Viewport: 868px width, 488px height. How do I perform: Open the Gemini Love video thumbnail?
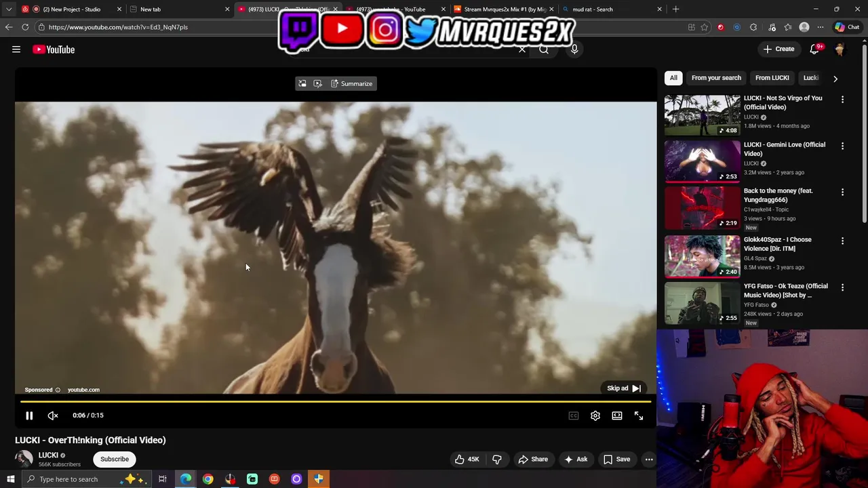pyautogui.click(x=703, y=161)
